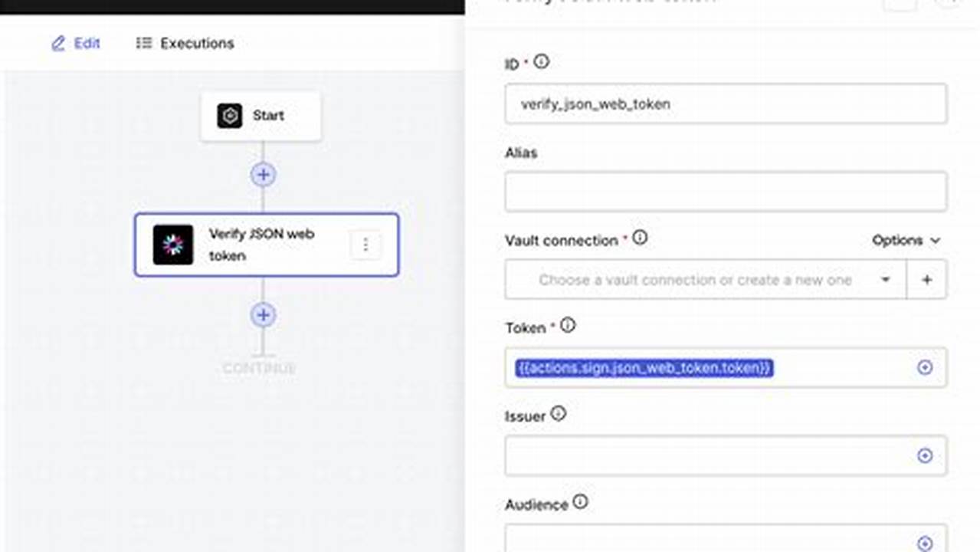980x552 pixels.
Task: Create a new vault connection with the plus button
Action: click(926, 279)
